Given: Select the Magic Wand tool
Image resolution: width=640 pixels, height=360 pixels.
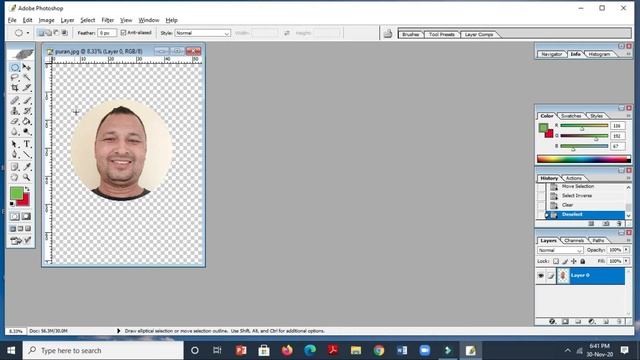Looking at the screenshot, I should pyautogui.click(x=27, y=77).
